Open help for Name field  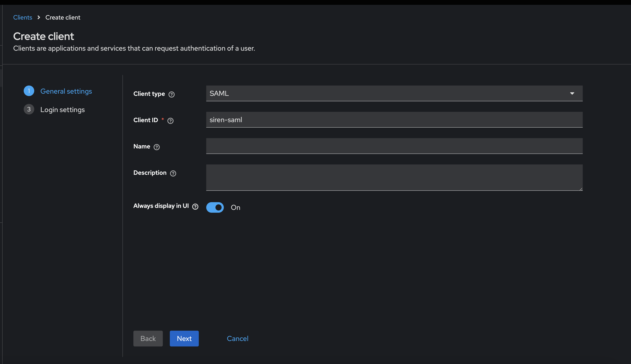coord(157,147)
